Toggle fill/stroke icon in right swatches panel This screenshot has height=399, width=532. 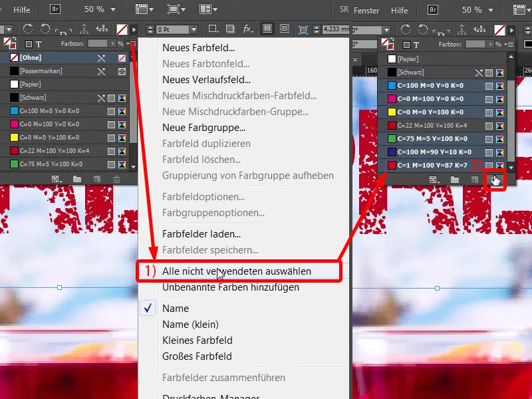tap(388, 44)
